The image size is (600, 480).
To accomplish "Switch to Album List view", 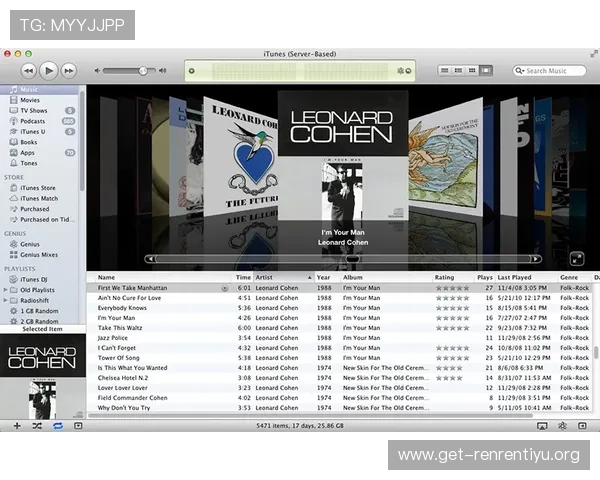I will tap(458, 70).
